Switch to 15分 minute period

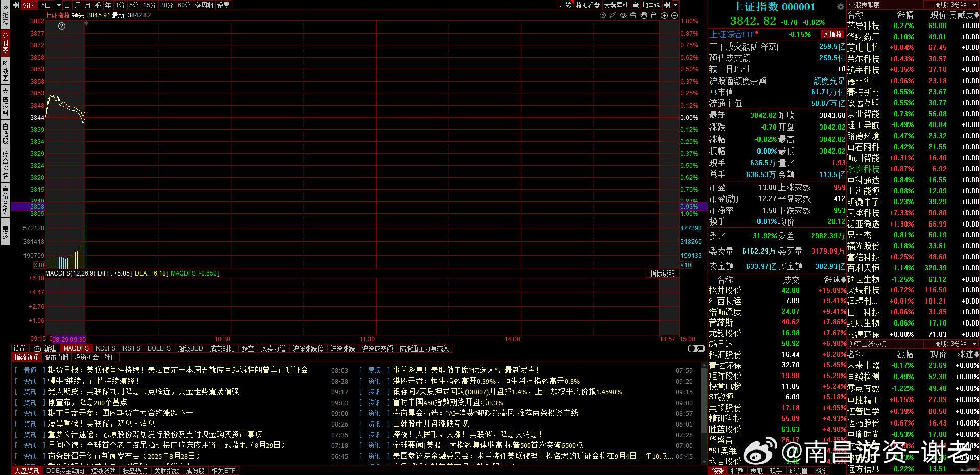(x=150, y=5)
